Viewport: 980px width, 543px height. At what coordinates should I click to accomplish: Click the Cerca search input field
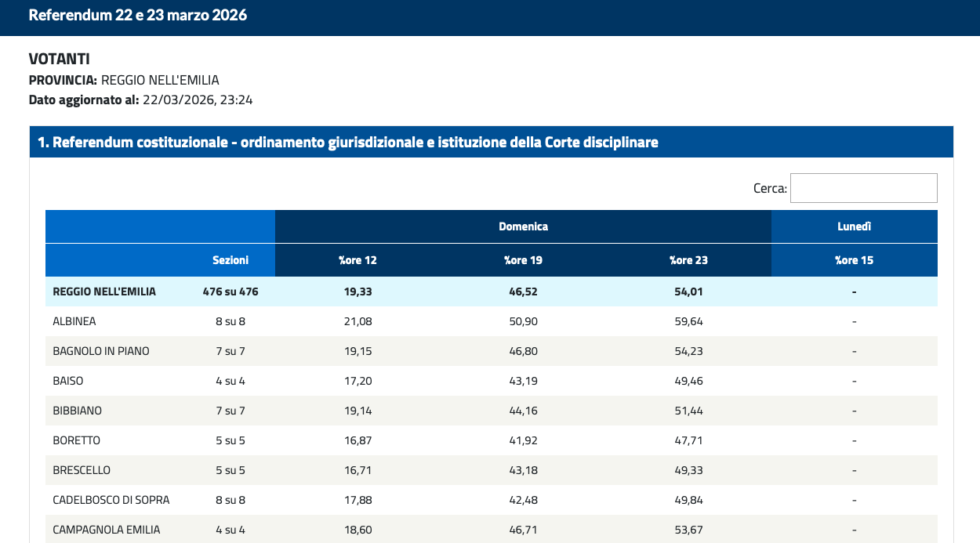click(x=863, y=188)
